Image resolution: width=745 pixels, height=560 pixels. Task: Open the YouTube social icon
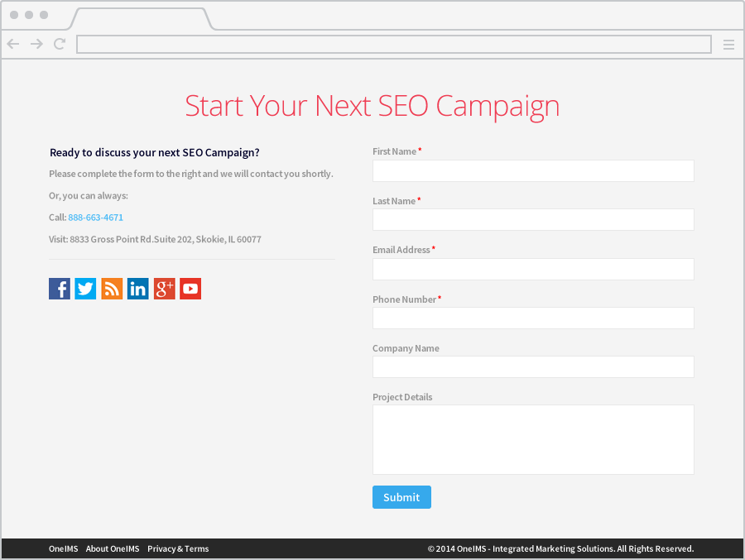190,289
